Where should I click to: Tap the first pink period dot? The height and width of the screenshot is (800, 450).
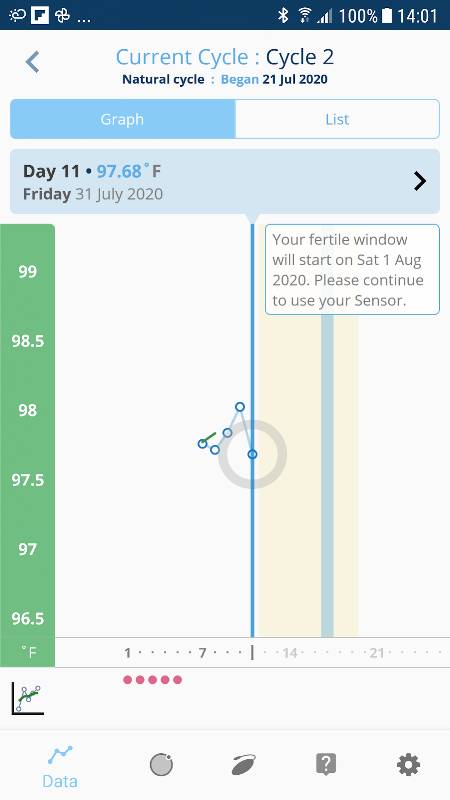pyautogui.click(x=128, y=680)
